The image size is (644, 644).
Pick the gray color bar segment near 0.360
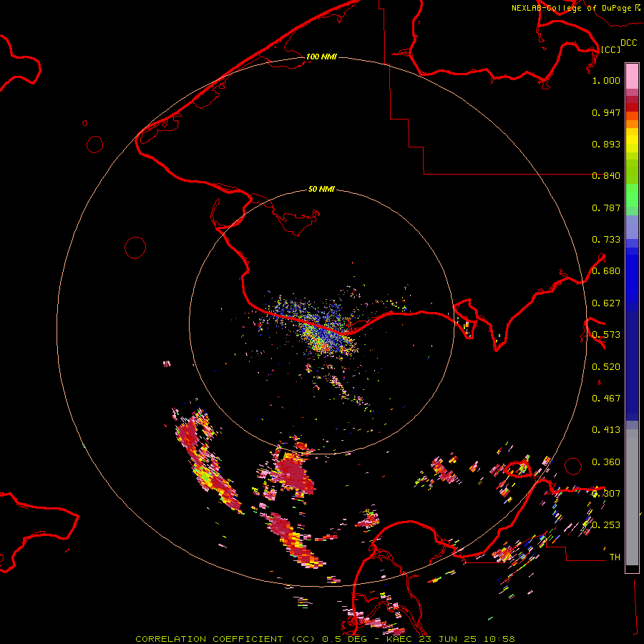coord(632,501)
